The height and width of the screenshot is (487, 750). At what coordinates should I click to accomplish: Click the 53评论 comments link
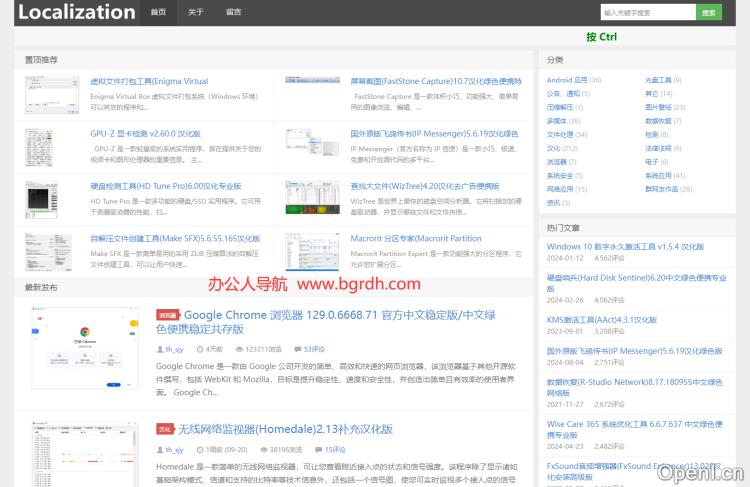314,350
